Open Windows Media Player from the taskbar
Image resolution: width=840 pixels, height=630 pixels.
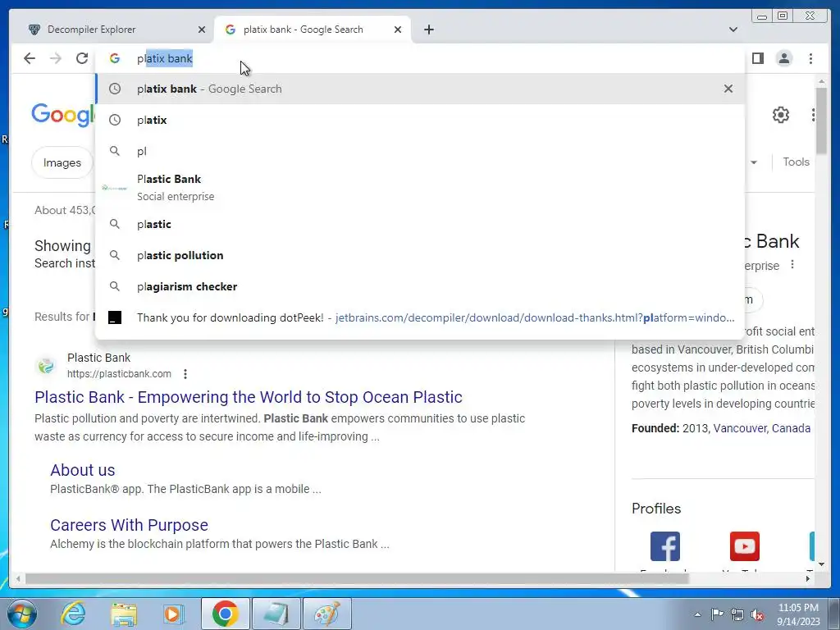coord(174,614)
